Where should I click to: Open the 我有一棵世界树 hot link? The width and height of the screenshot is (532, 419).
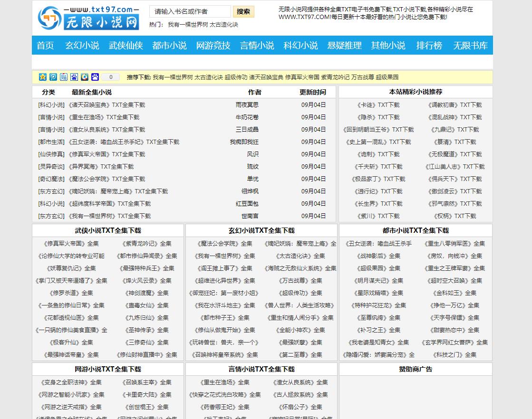pos(188,25)
